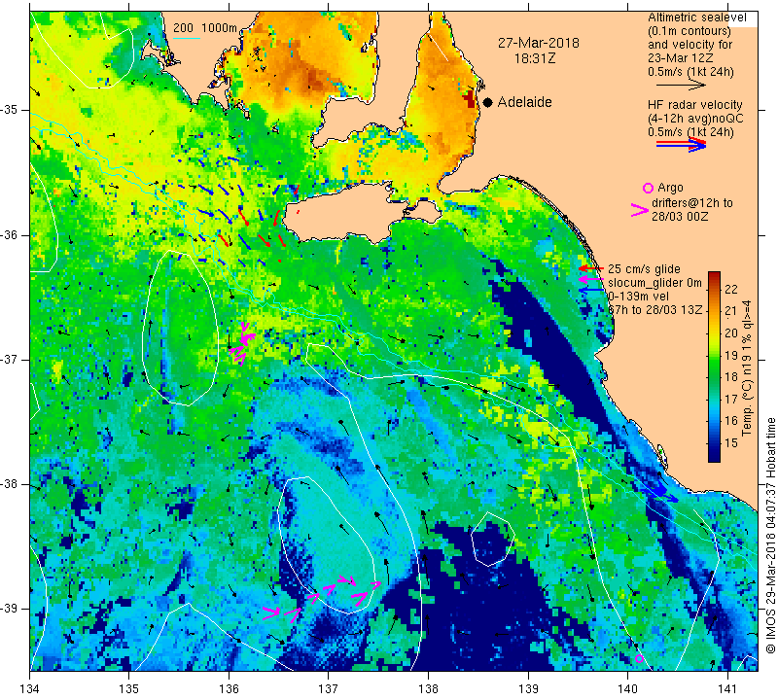Click longitude label 134 on bottom axis
The width and height of the screenshot is (778, 700).
[30, 688]
